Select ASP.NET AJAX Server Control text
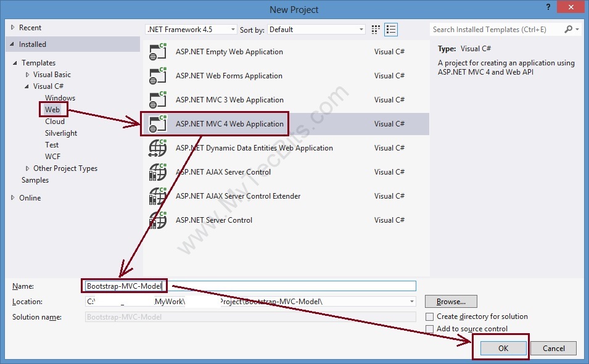The image size is (589, 364). coord(223,172)
